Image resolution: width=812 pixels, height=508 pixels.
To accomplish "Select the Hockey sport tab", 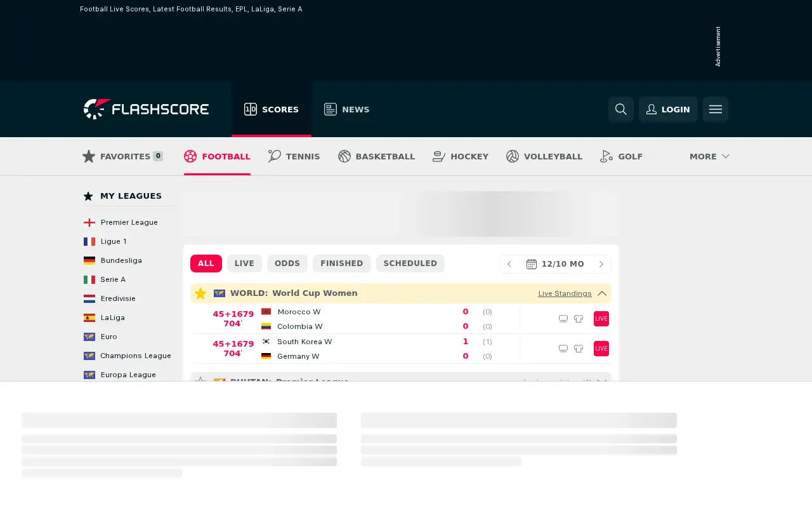I will (461, 156).
